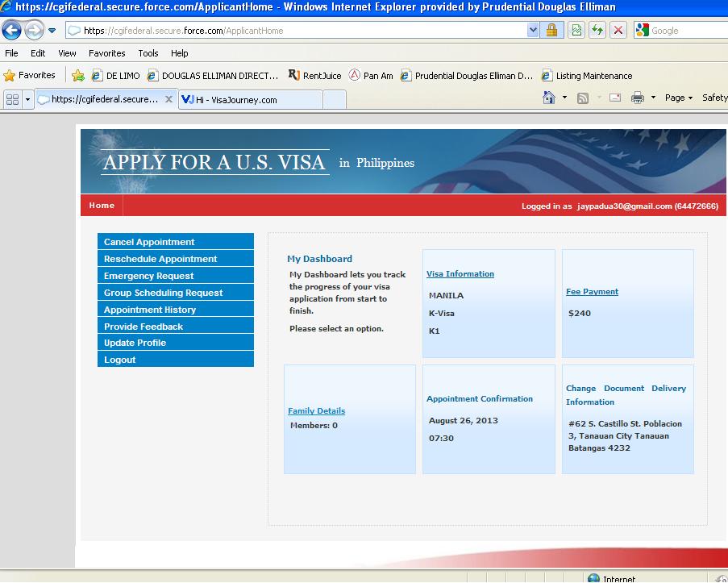Open the Favorites menu
Viewport: 728px width, 583px height.
click(x=106, y=53)
